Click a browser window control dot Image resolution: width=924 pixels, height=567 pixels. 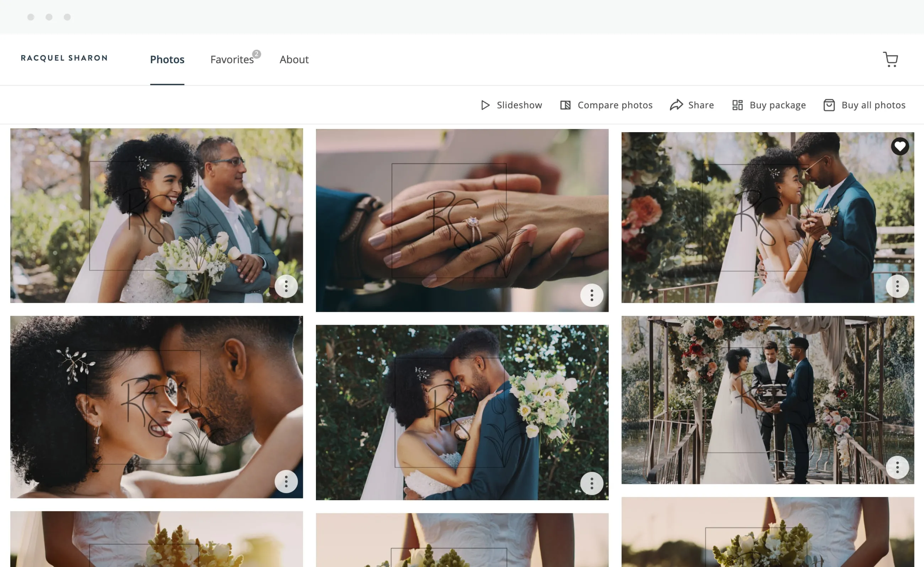point(31,17)
